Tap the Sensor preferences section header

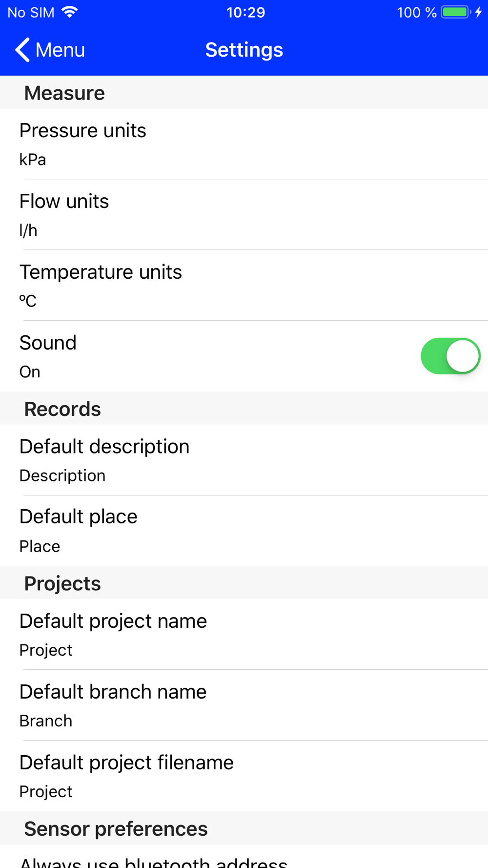click(116, 828)
